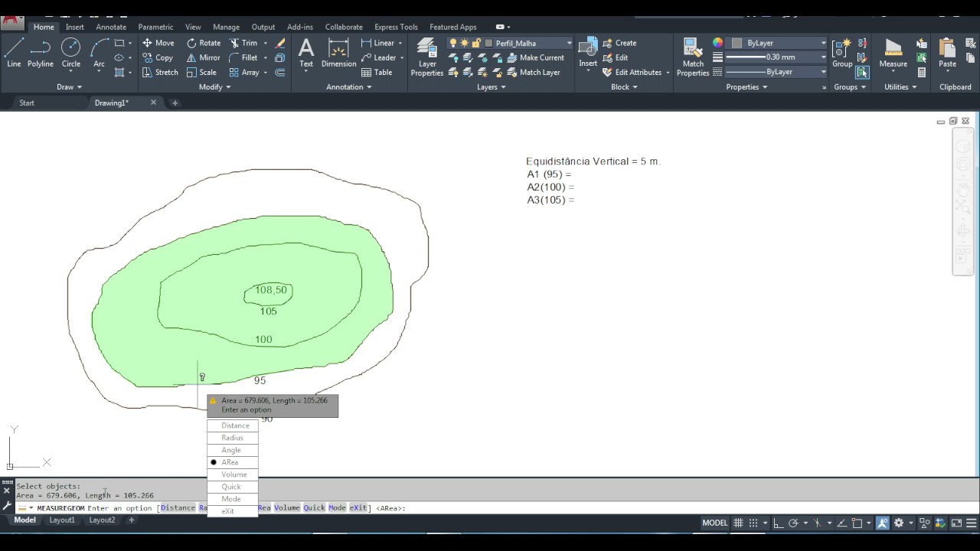Image resolution: width=980 pixels, height=551 pixels.
Task: Click the Insert block icon
Action: point(588,52)
